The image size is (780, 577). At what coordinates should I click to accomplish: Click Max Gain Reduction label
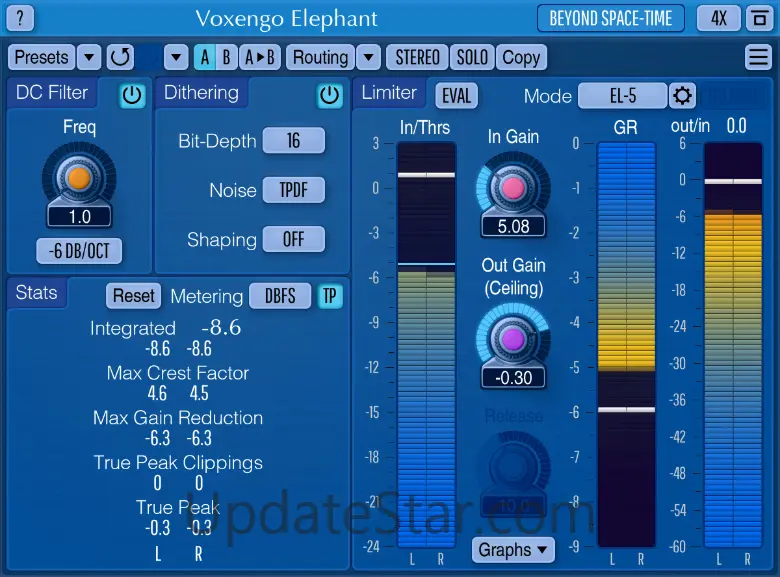(x=178, y=418)
